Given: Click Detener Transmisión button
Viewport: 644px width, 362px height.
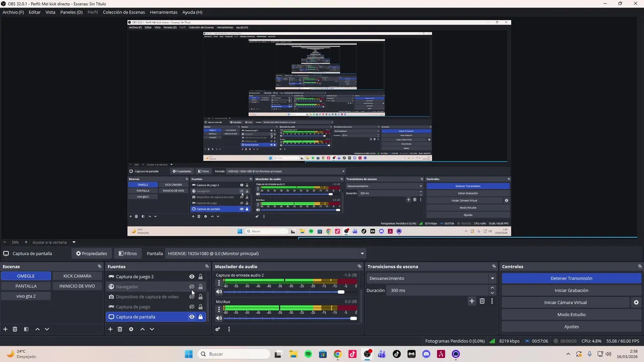Looking at the screenshot, I should point(572,279).
